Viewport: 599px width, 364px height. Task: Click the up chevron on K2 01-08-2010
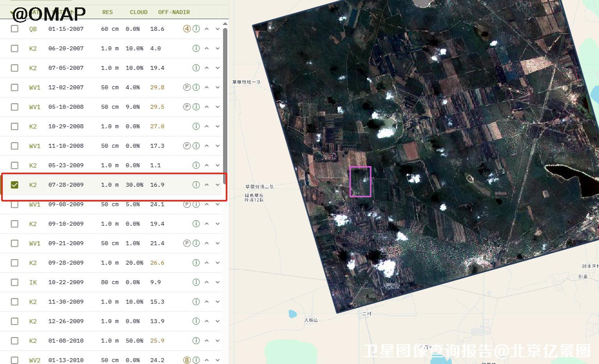(x=207, y=341)
